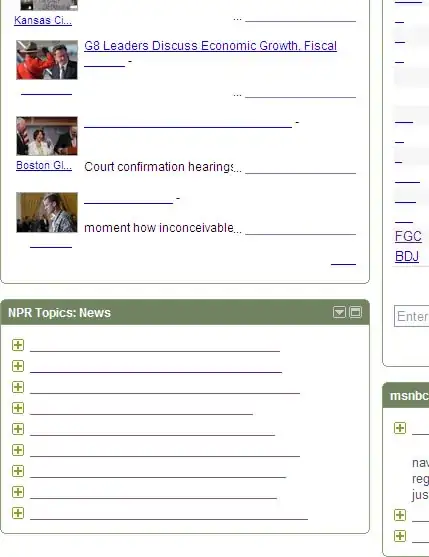Viewport: 429px width, 557px height.
Task: Expand the fifth NPR Topics news item
Action: (18, 429)
